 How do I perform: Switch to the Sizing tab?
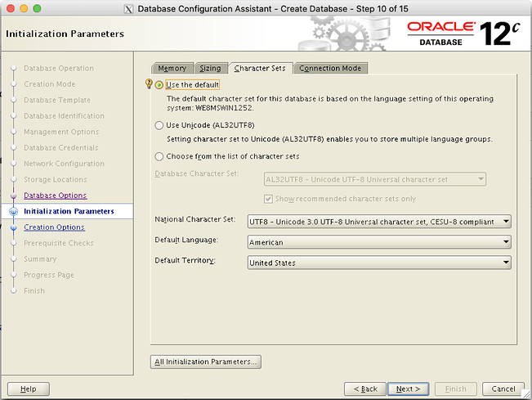210,68
